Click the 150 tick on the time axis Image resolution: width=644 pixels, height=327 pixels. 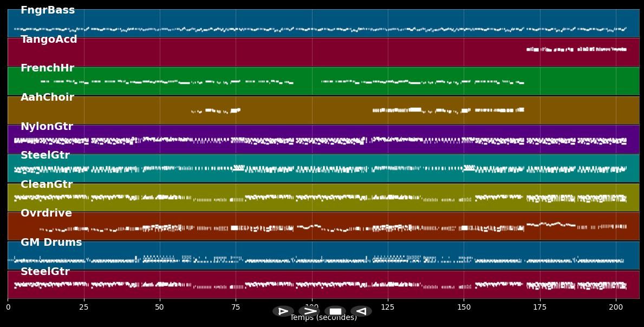tap(464, 307)
